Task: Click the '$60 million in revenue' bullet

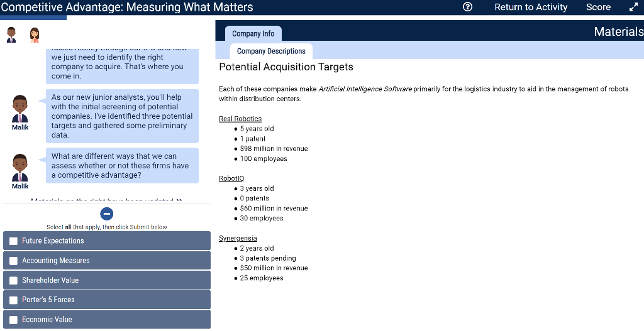Action: click(274, 209)
